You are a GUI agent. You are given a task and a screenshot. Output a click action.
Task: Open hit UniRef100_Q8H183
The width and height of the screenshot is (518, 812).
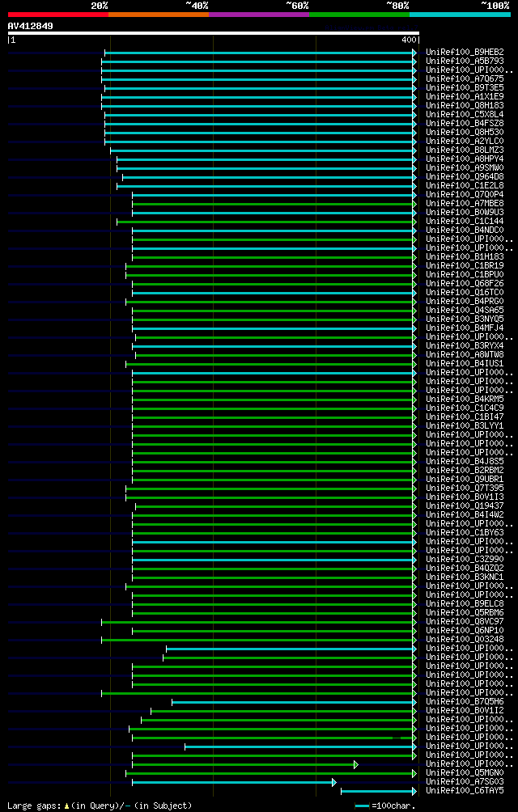[464, 106]
